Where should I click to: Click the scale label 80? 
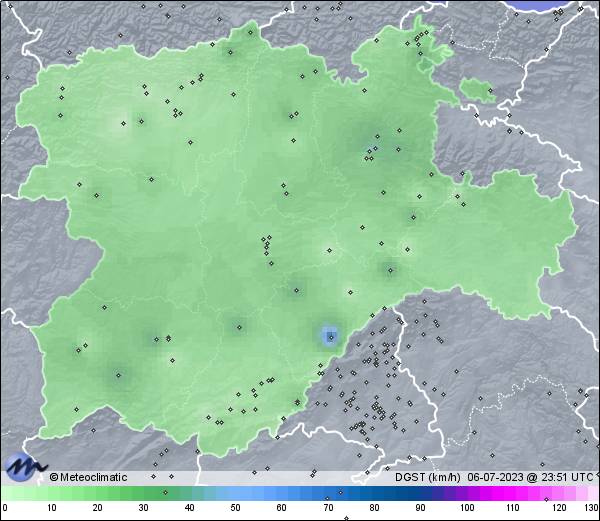tap(374, 508)
